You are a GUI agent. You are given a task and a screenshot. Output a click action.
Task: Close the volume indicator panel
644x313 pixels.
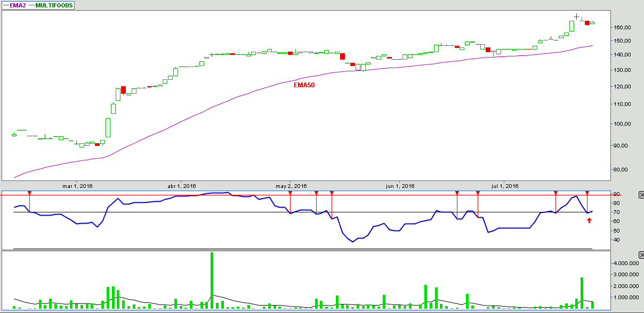point(641,256)
